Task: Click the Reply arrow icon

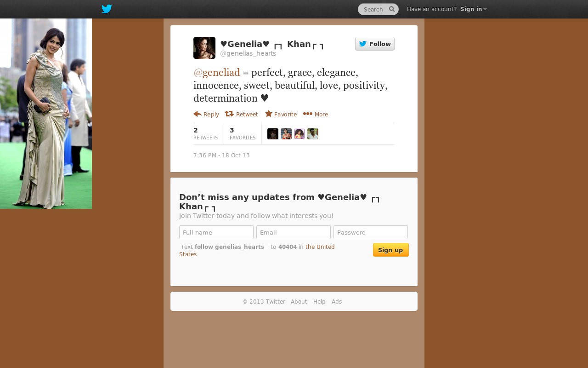Action: (198, 114)
